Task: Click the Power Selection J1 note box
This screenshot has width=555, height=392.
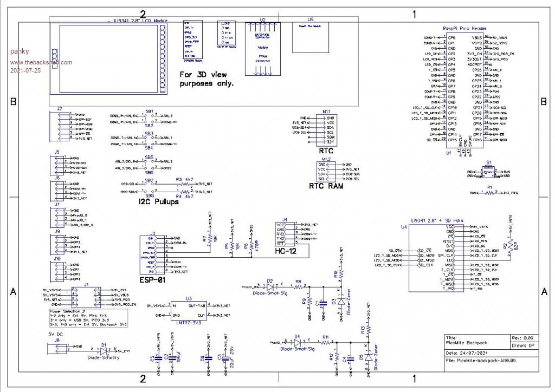Action: coord(88,317)
